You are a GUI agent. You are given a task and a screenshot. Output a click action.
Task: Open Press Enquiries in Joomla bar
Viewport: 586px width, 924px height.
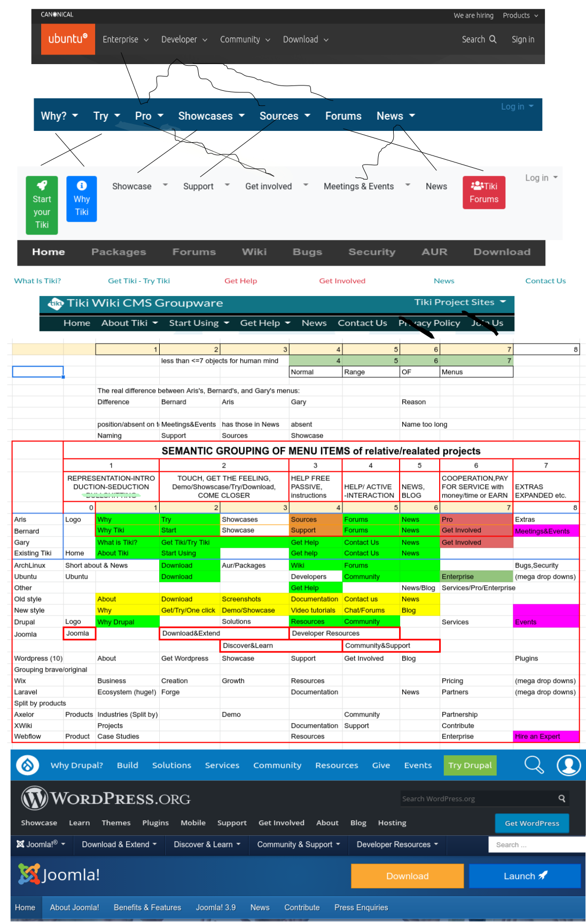pos(361,907)
